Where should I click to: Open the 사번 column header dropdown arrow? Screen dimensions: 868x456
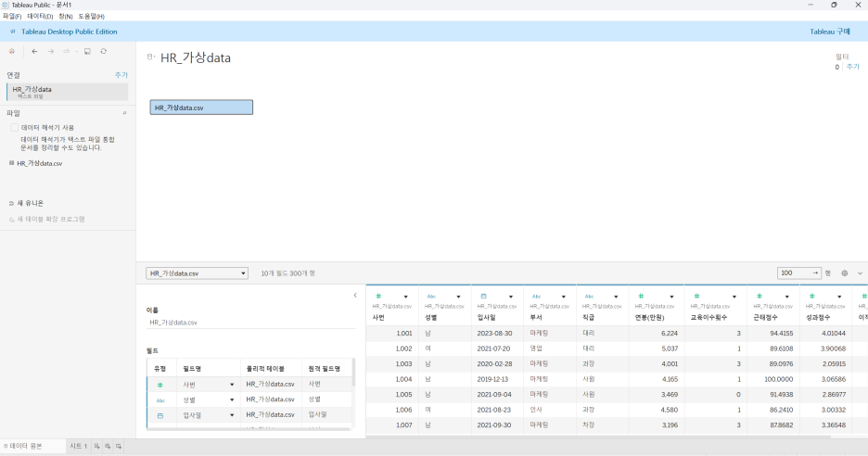(406, 297)
